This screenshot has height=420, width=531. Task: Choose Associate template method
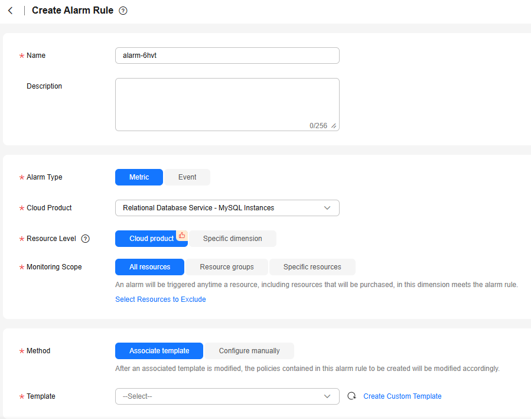(x=159, y=351)
